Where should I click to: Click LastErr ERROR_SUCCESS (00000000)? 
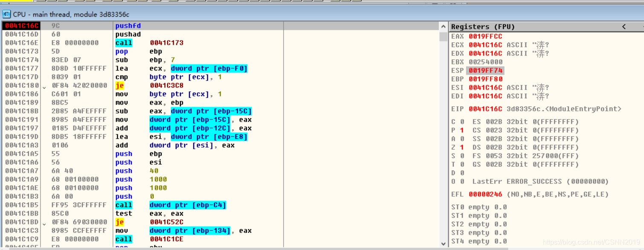pos(540,181)
